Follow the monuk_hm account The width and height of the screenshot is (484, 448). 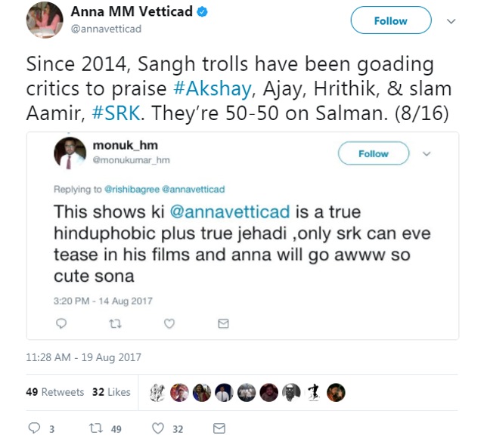373,153
